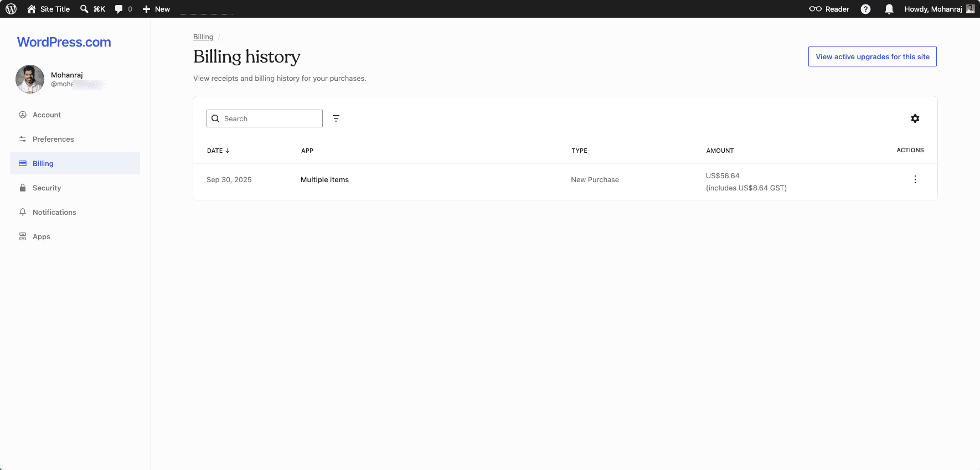Open Notifications settings in the sidebar

(75, 212)
